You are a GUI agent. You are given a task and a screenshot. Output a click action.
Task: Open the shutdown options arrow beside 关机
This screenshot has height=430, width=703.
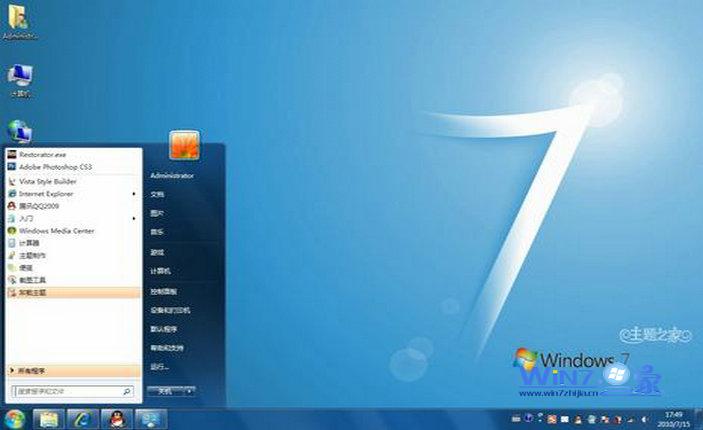tap(190, 391)
